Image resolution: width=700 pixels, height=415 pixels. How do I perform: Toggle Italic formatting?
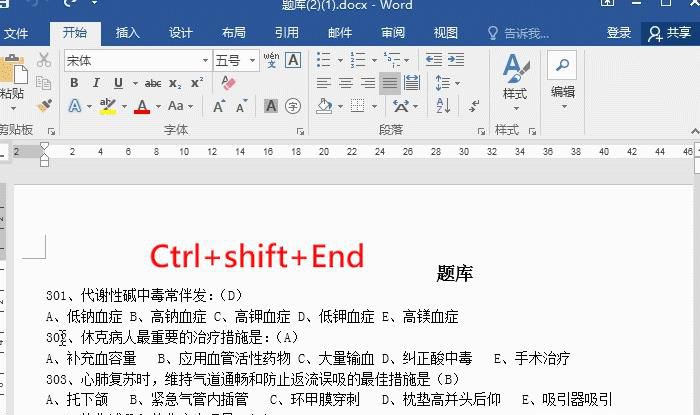click(96, 83)
